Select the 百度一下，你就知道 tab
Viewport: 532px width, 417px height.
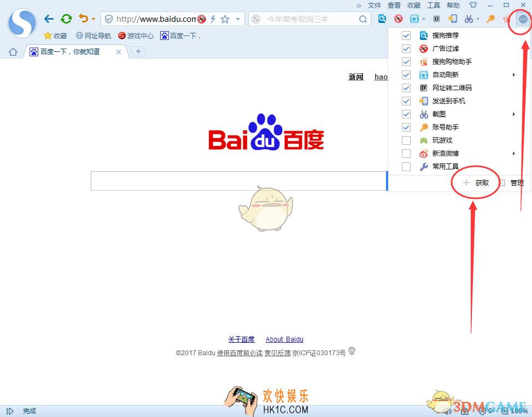point(75,51)
